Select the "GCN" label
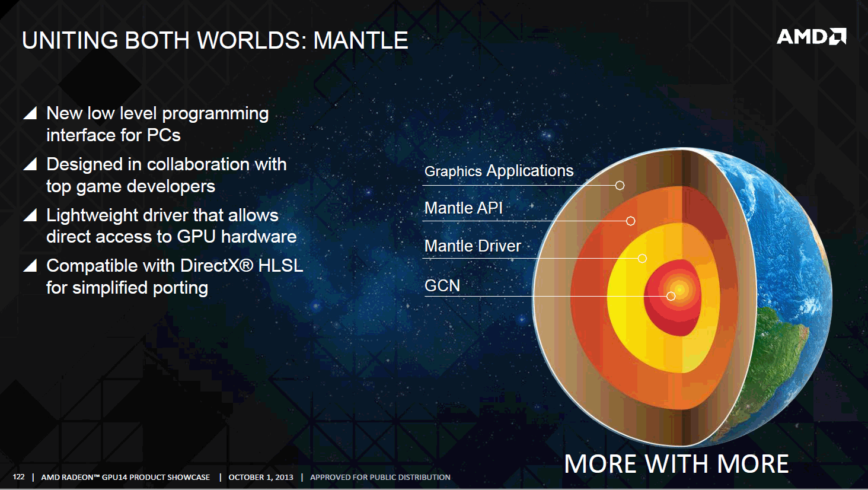 pyautogui.click(x=442, y=286)
